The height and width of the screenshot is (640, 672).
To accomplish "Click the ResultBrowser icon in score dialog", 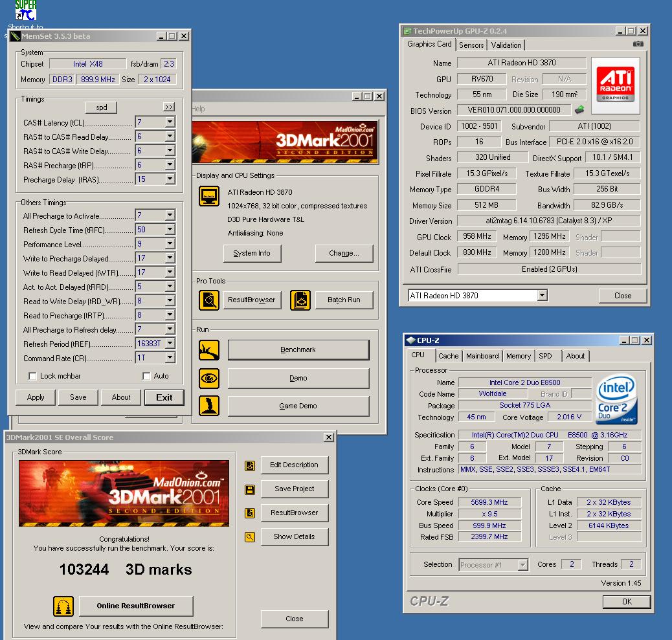I will coord(250,513).
